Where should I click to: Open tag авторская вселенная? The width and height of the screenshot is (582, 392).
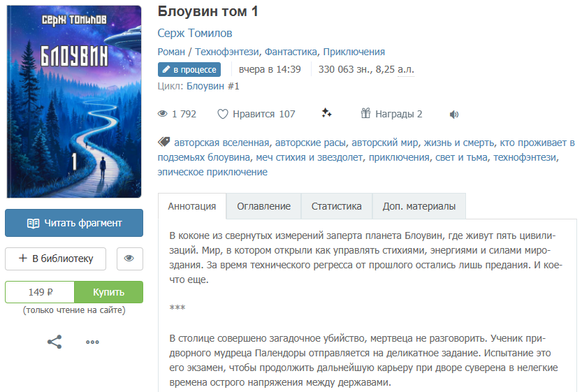[x=221, y=143]
